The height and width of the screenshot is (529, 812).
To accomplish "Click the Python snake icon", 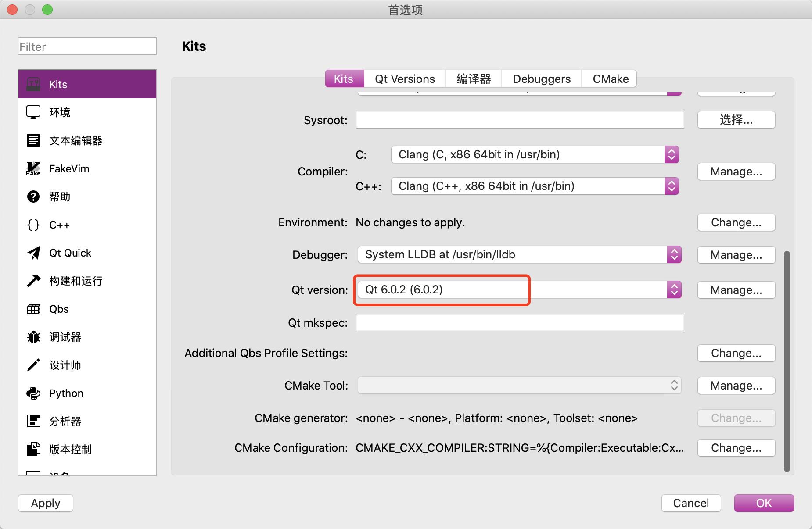I will [x=33, y=393].
